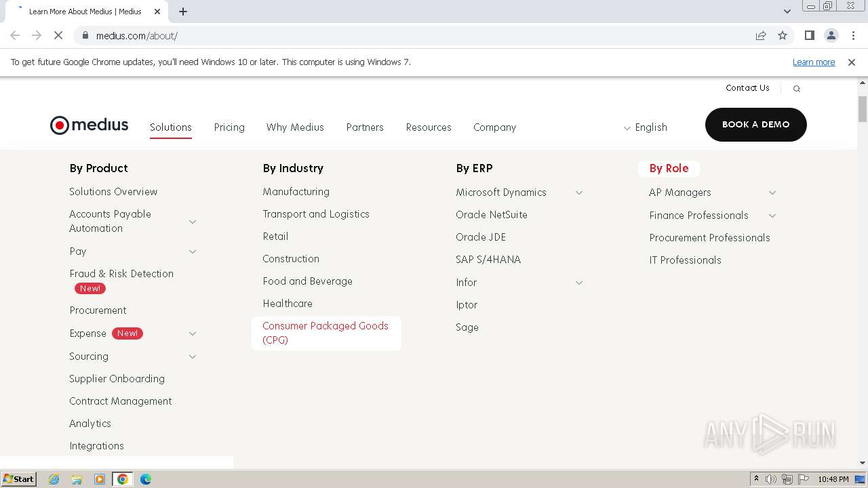The height and width of the screenshot is (488, 868).
Task: Open Transport and Logistics link
Action: tap(316, 214)
